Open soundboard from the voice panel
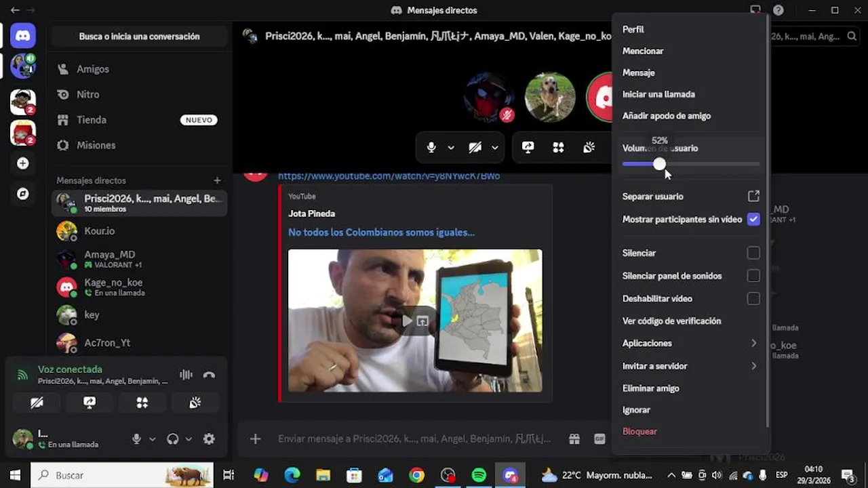Viewport: 868px width, 488px height. point(195,403)
